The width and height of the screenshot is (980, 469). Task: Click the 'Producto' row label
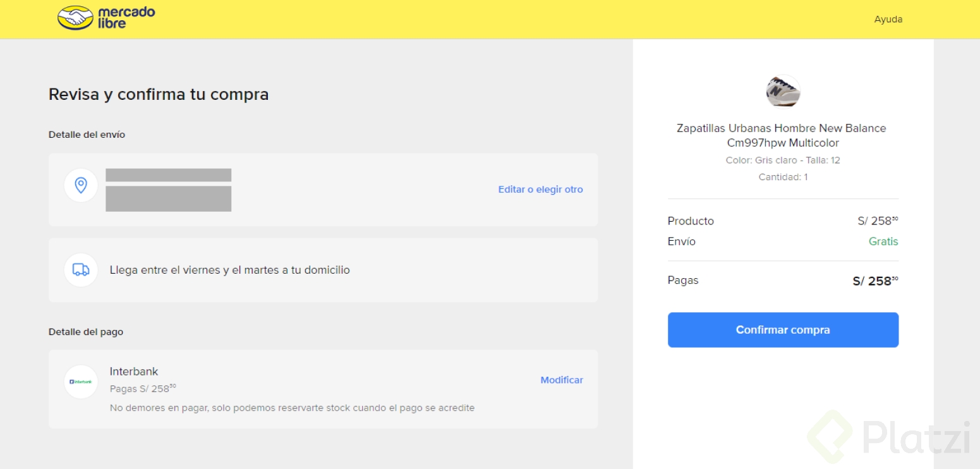[x=691, y=221]
